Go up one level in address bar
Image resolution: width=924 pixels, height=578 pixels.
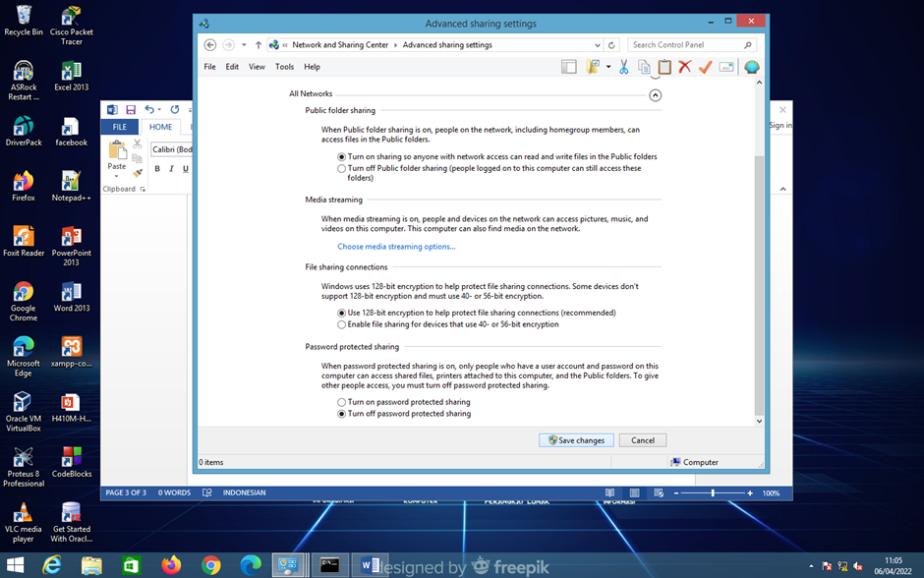pyautogui.click(x=259, y=45)
